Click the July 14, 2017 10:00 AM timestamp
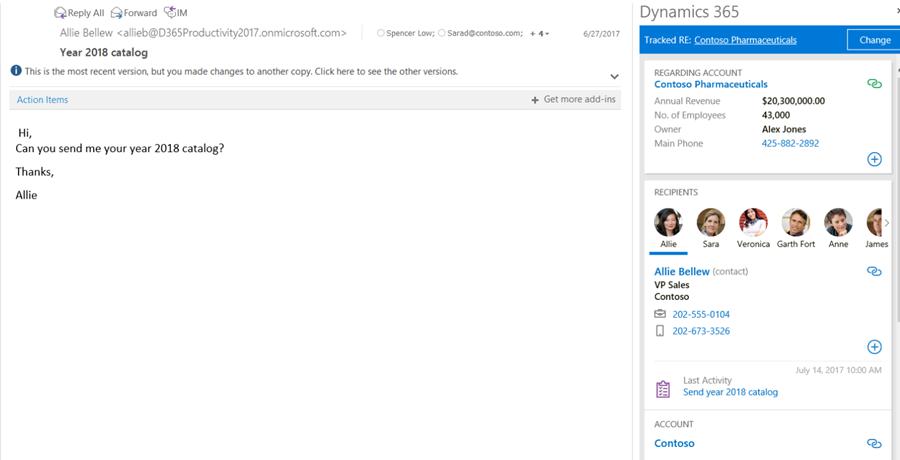 pyautogui.click(x=839, y=370)
